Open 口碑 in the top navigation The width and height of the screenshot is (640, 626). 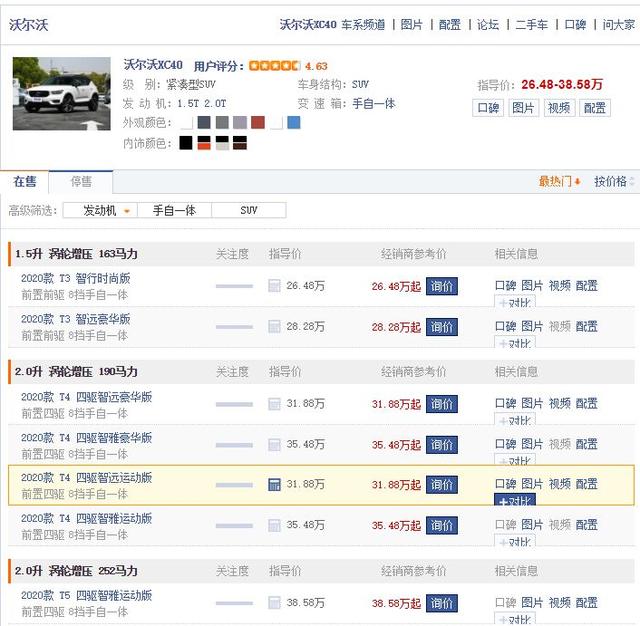pos(576,25)
